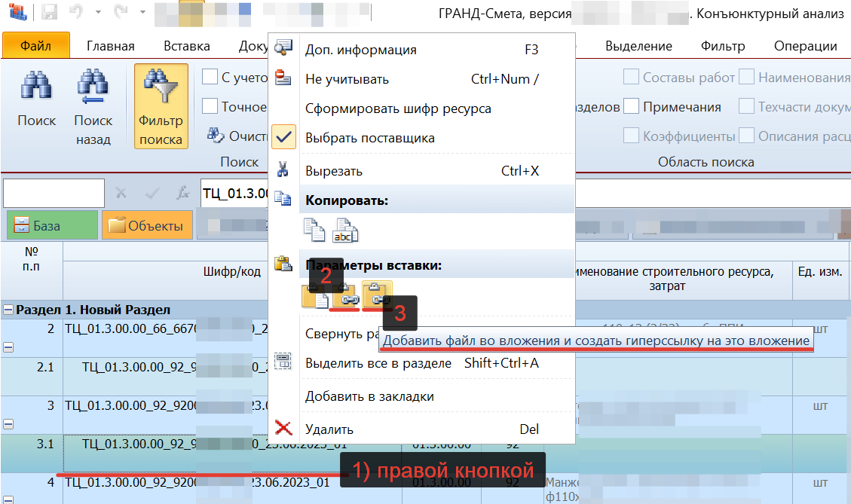851x504 pixels.
Task: Click the undo arrow in title bar
Action: click(x=77, y=11)
